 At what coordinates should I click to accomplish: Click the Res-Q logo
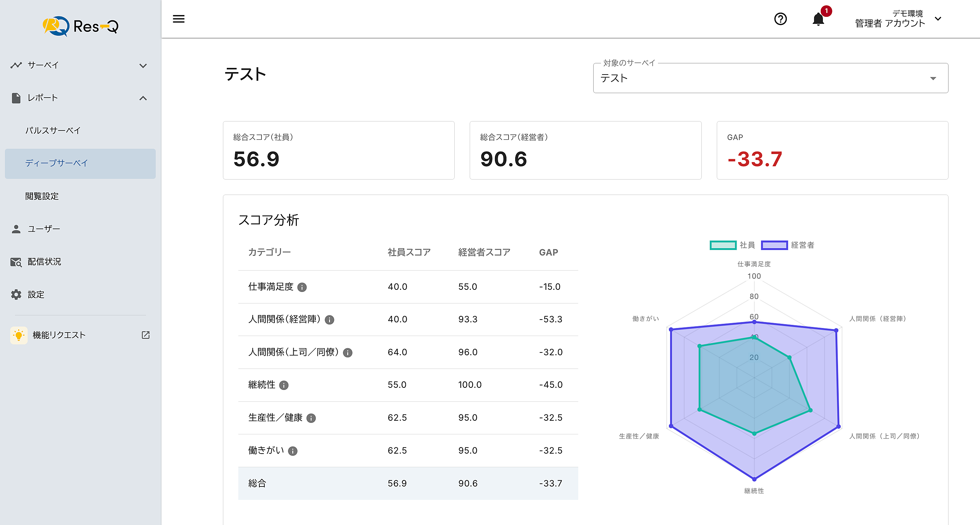80,26
